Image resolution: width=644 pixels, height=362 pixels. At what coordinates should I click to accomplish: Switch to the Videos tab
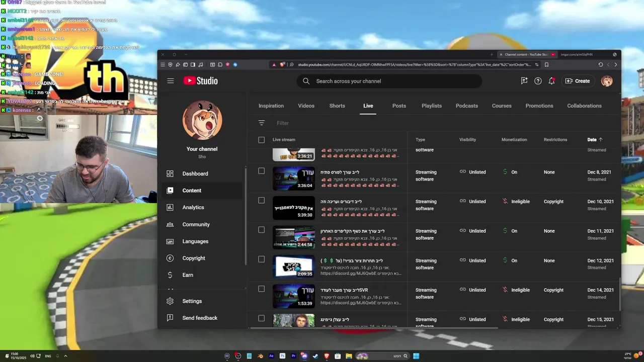[306, 106]
